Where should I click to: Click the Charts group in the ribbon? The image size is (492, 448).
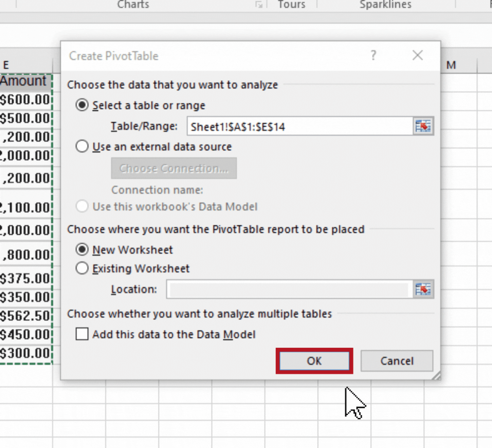[x=133, y=5]
